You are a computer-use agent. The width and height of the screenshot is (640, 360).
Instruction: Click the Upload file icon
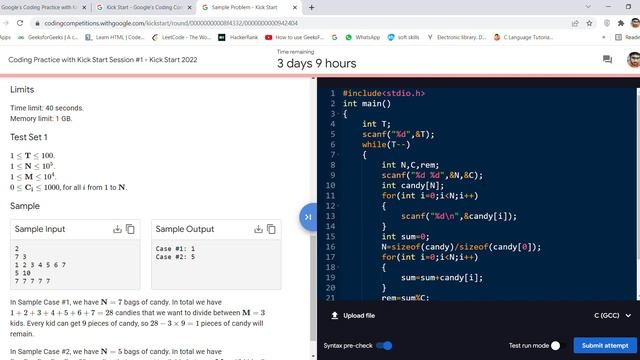click(x=335, y=316)
